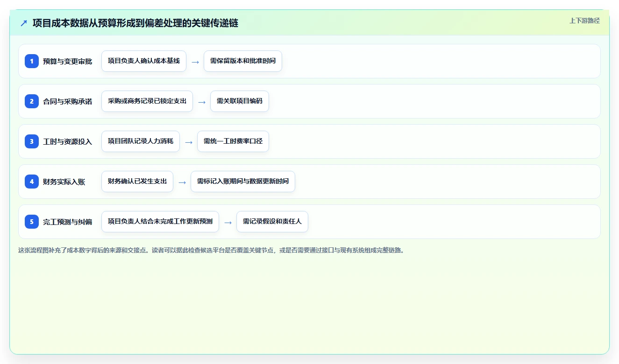
Task: Click the footnote text starting 这张流程图补充了
Action: coord(211,250)
